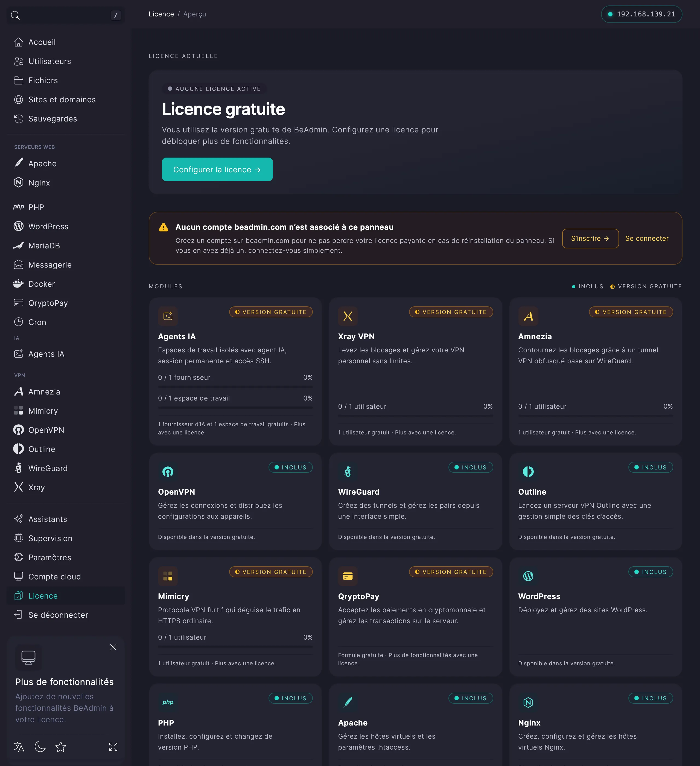Viewport: 700px width, 766px height.
Task: Toggle fullscreen with expand icon
Action: tap(113, 747)
